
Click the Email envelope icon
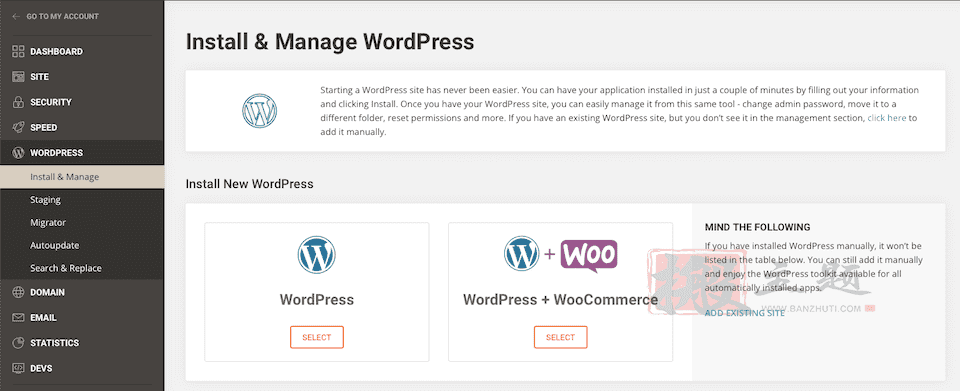click(18, 318)
